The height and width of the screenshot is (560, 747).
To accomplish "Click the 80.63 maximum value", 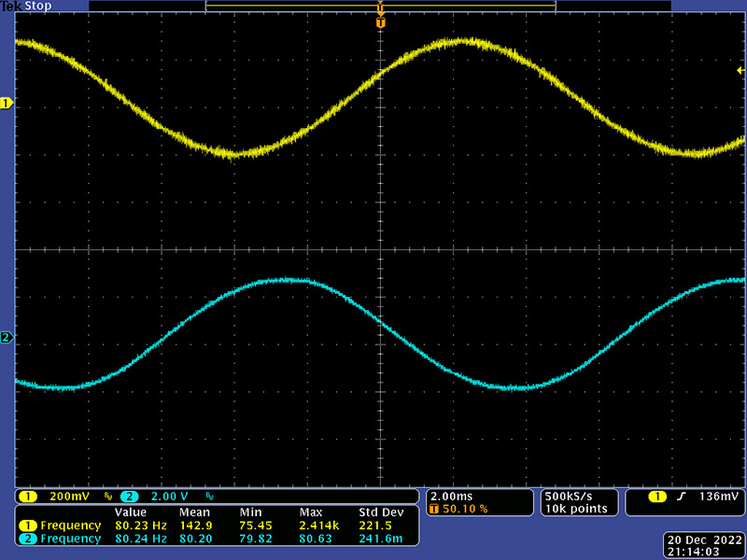I will click(316, 539).
